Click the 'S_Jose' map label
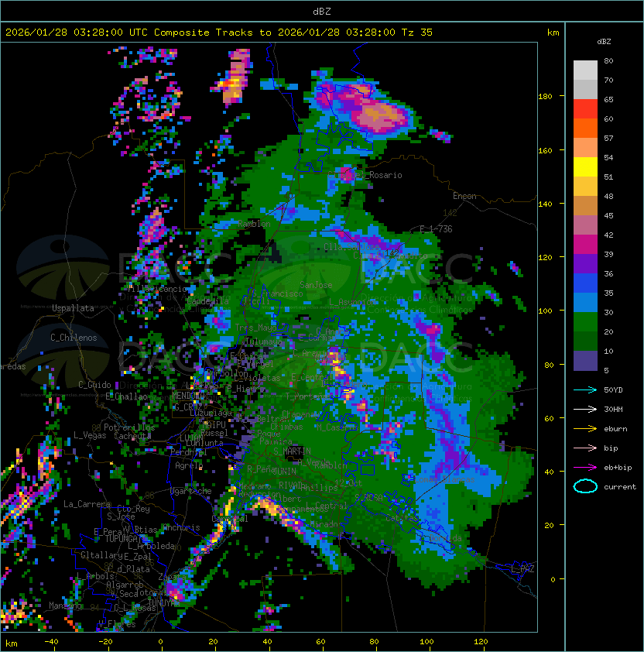 pyautogui.click(x=121, y=516)
